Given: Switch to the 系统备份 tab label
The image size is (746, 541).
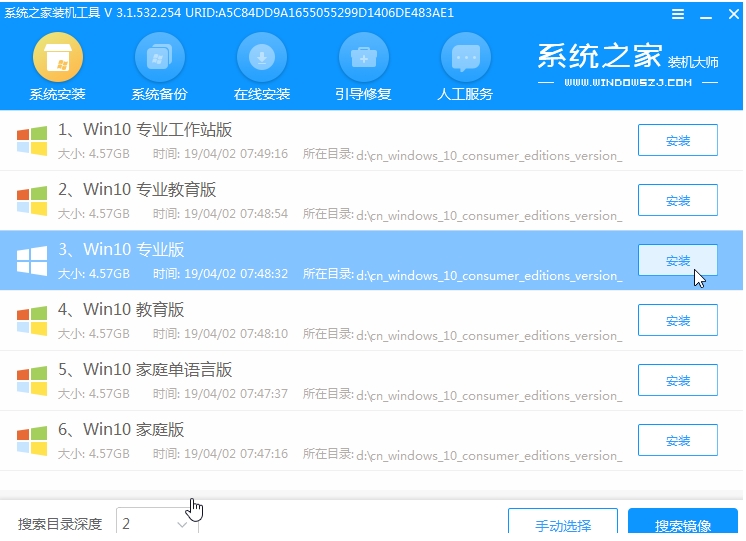Looking at the screenshot, I should click(x=159, y=94).
